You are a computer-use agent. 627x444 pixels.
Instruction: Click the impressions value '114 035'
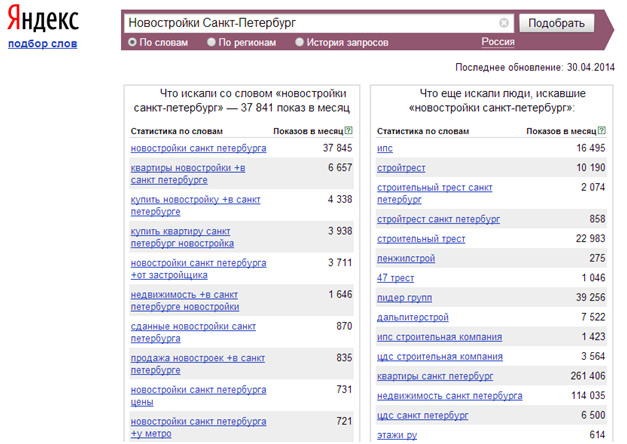click(588, 395)
